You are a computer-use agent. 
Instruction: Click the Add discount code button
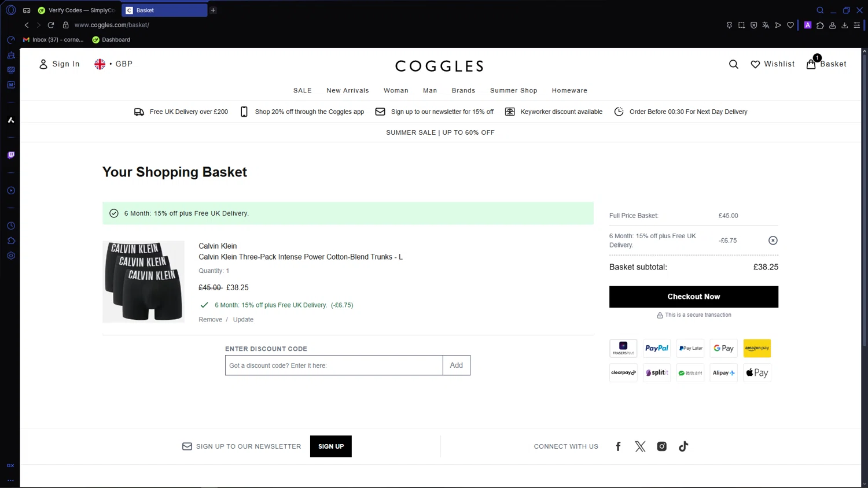(457, 365)
